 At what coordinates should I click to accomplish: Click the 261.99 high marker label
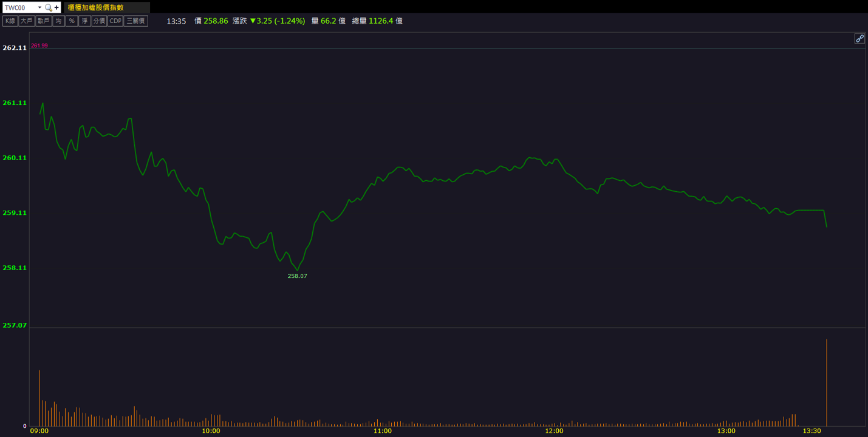[39, 46]
